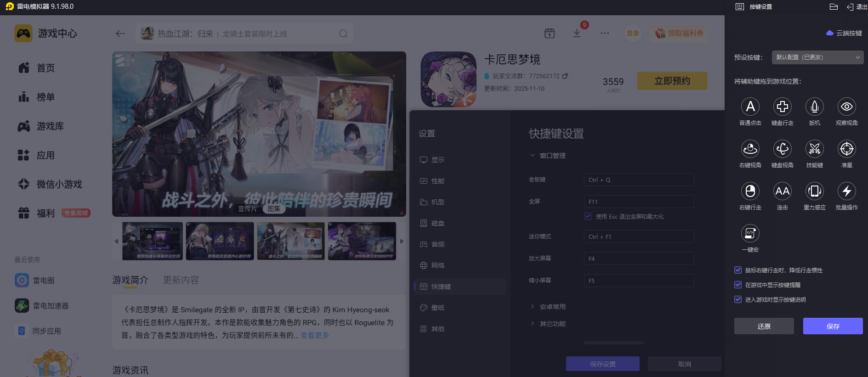The image size is (868, 377).
Task: Click the 放大屏幕 shortcut field F4
Action: pyautogui.click(x=639, y=259)
